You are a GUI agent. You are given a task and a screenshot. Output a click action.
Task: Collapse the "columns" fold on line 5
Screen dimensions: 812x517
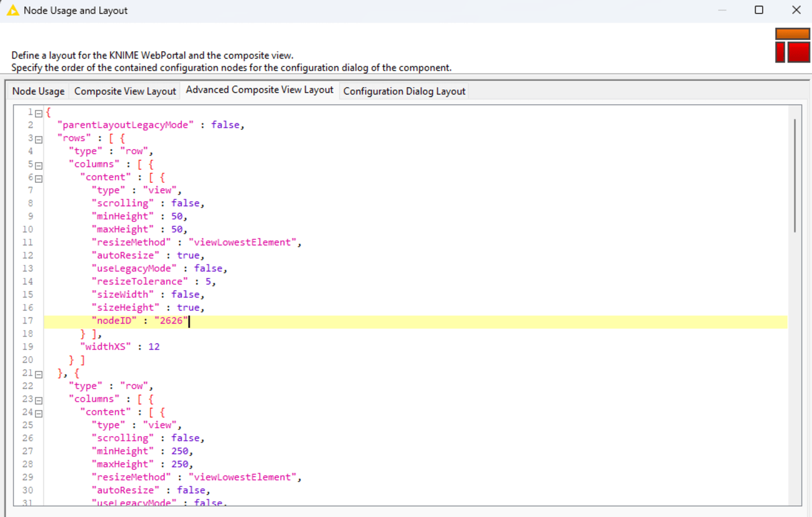pos(39,165)
